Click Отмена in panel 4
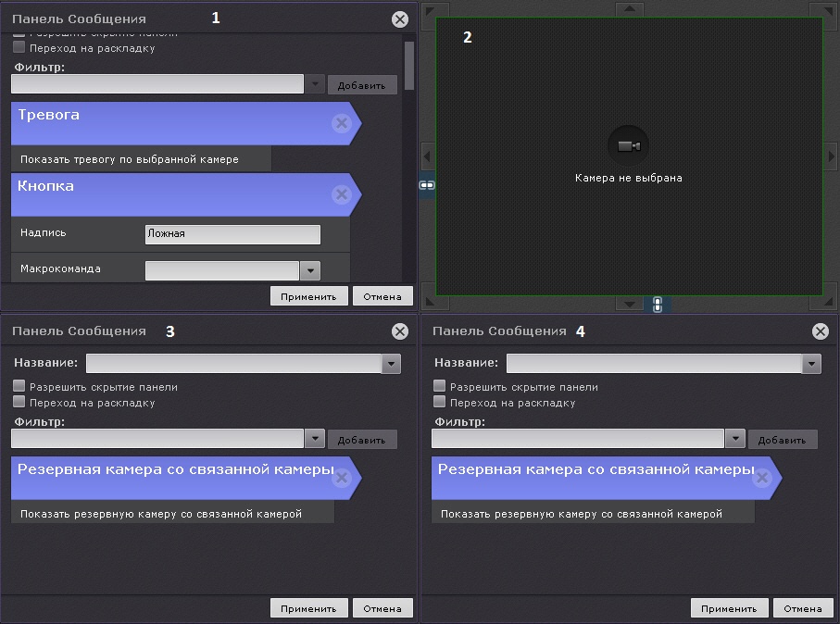This screenshot has height=624, width=840. point(802,608)
